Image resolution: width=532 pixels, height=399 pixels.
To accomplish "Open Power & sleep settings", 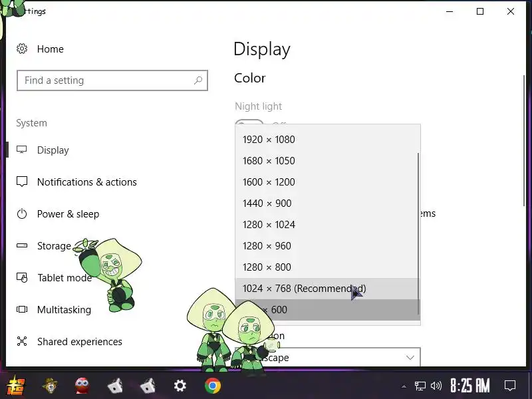I will (68, 213).
